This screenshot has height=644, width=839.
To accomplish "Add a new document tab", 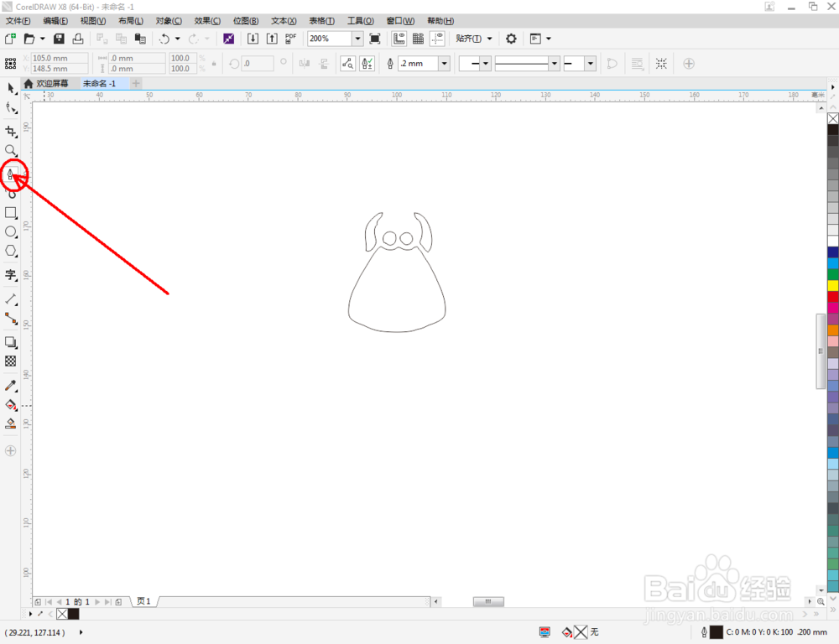I will 136,84.
